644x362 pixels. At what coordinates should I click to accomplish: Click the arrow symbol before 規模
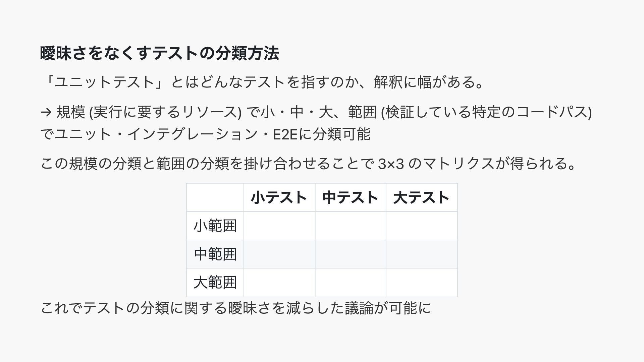click(46, 112)
